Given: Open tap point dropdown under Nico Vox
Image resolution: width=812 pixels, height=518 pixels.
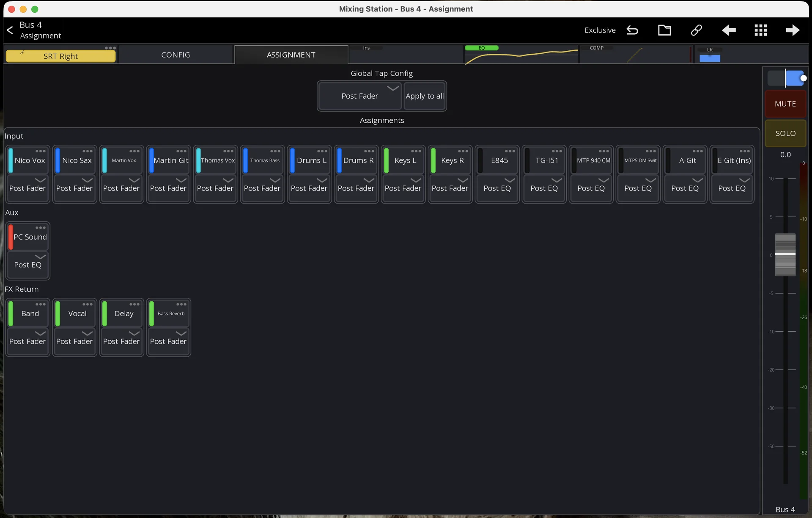Looking at the screenshot, I should click(28, 188).
